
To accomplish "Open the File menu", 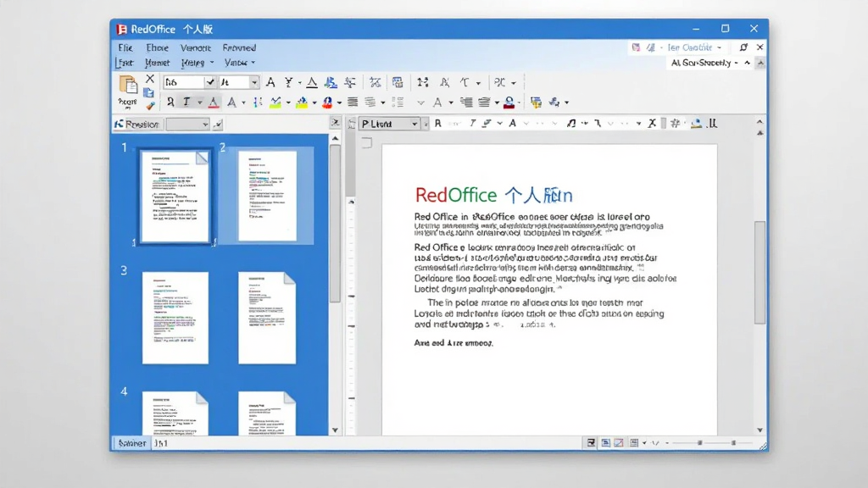I will [x=125, y=48].
